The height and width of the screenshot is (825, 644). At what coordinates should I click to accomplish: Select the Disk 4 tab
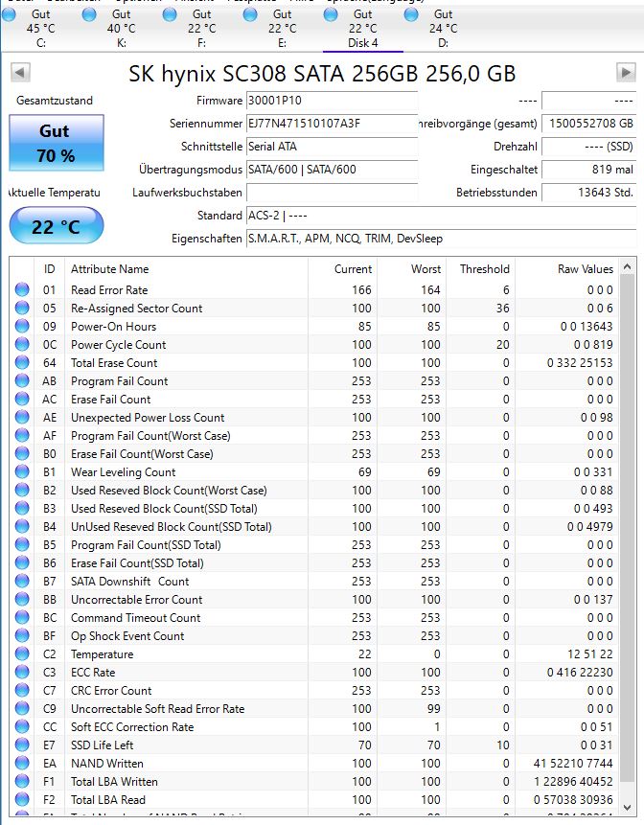click(362, 29)
